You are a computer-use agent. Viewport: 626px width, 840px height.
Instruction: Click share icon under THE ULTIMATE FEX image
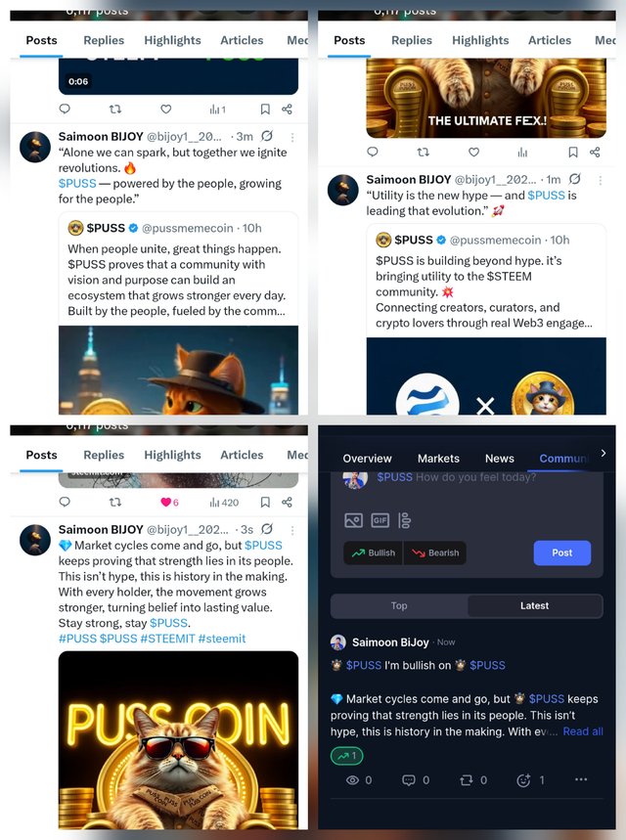595,153
